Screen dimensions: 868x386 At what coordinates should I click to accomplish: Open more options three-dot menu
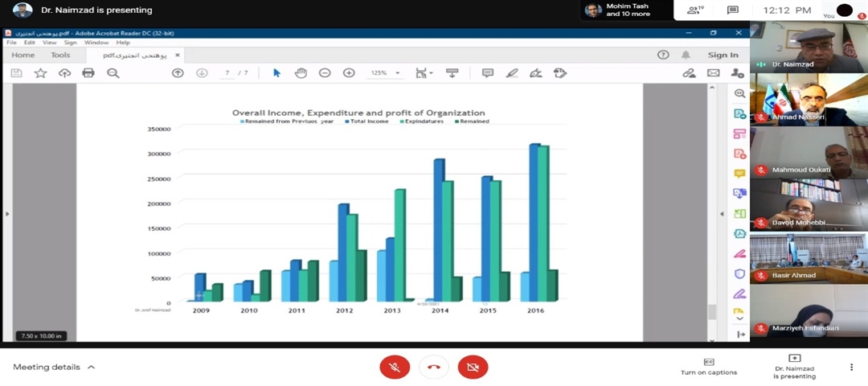851,368
